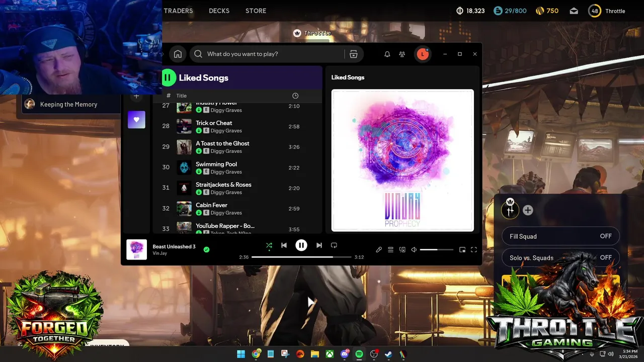The width and height of the screenshot is (644, 362).
Task: Open the Browse icon in Spotify search bar
Action: (x=354, y=54)
